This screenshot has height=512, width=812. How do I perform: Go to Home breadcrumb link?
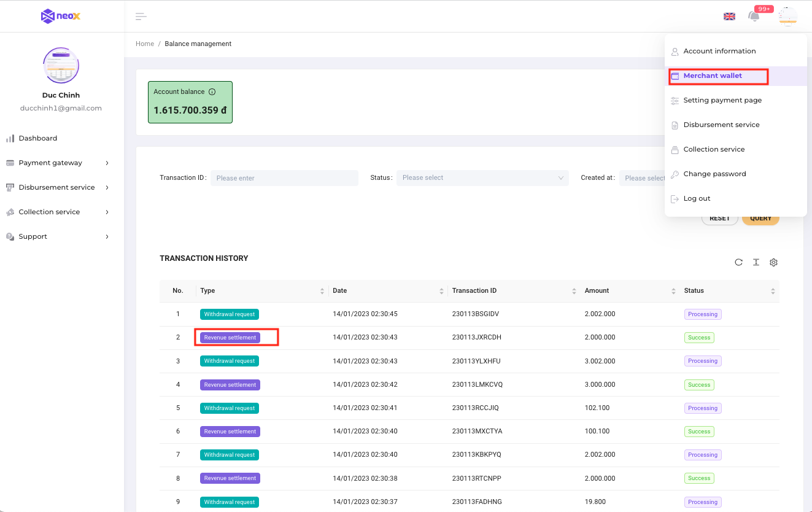[145, 44]
